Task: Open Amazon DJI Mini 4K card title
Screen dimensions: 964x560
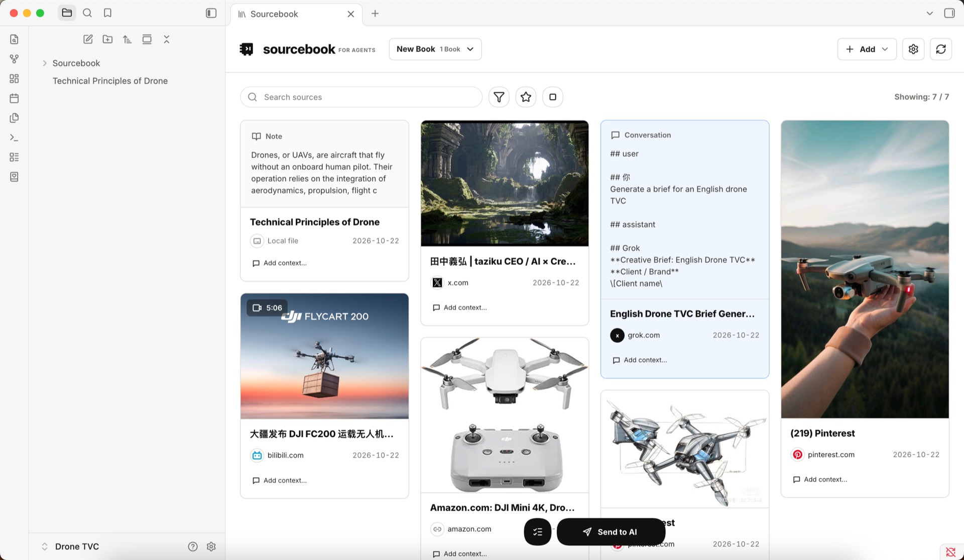Action: [x=502, y=507]
